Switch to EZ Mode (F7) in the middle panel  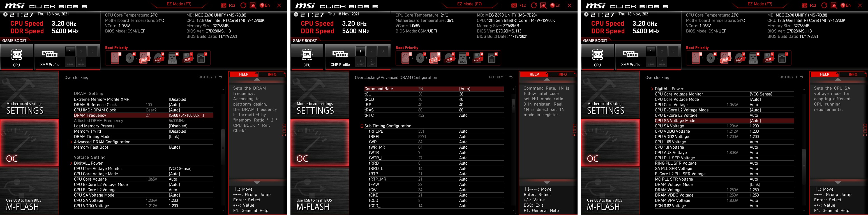[x=469, y=4]
